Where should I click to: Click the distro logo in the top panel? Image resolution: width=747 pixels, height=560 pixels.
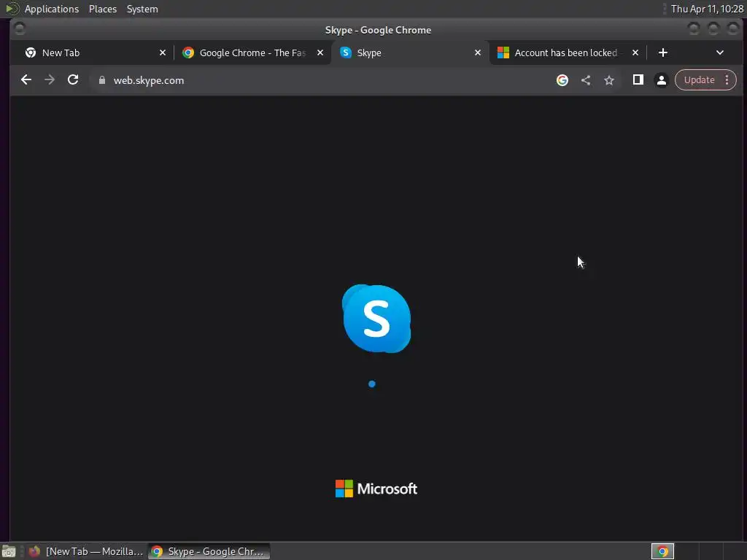[12, 9]
